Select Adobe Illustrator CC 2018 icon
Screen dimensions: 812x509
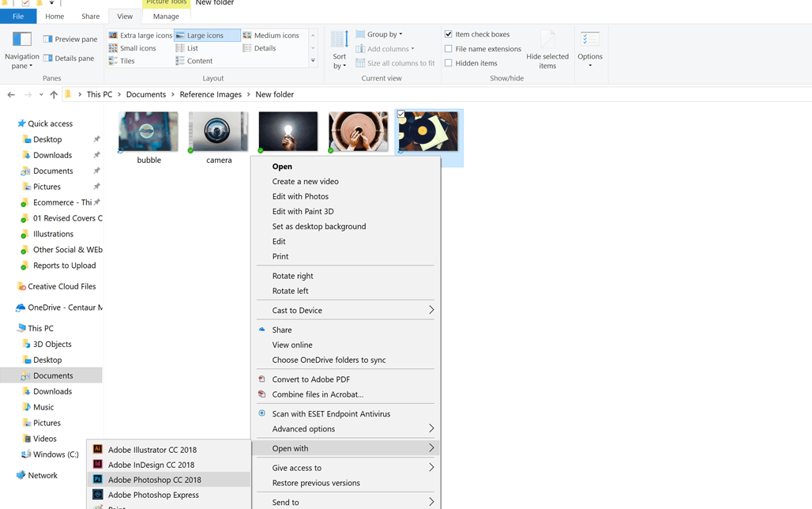pyautogui.click(x=98, y=450)
